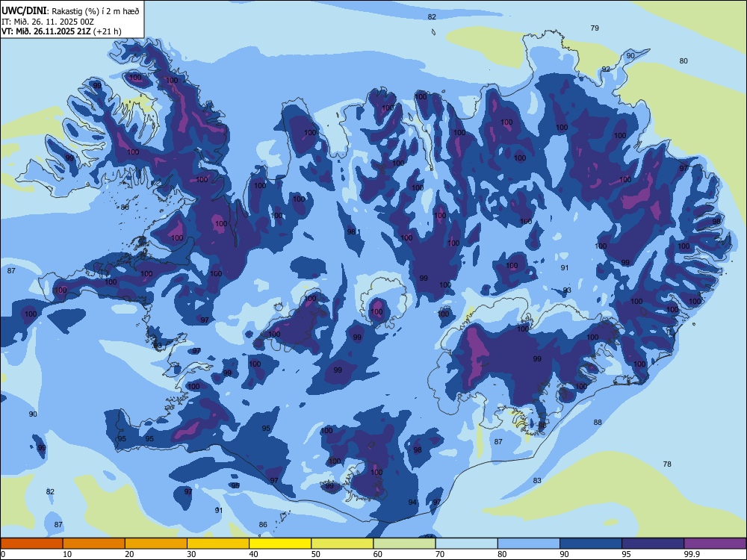Select the amber 30–40 legend swatch
This screenshot has width=747, height=560.
(x=218, y=544)
